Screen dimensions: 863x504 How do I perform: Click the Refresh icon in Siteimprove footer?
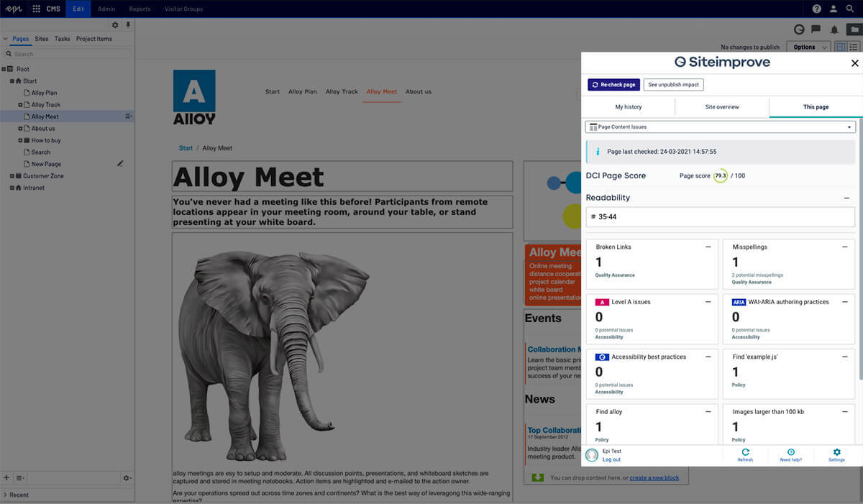click(x=745, y=455)
